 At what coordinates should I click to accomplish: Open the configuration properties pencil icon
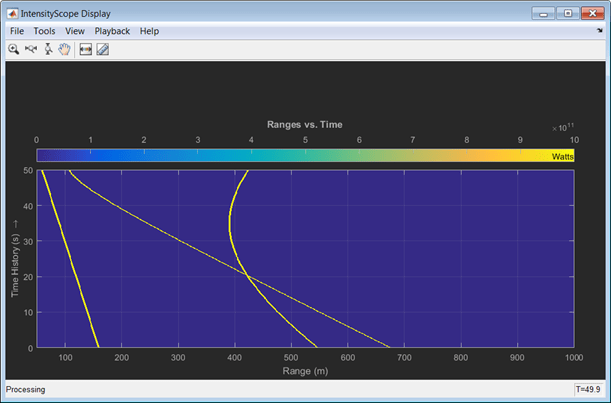(x=102, y=49)
